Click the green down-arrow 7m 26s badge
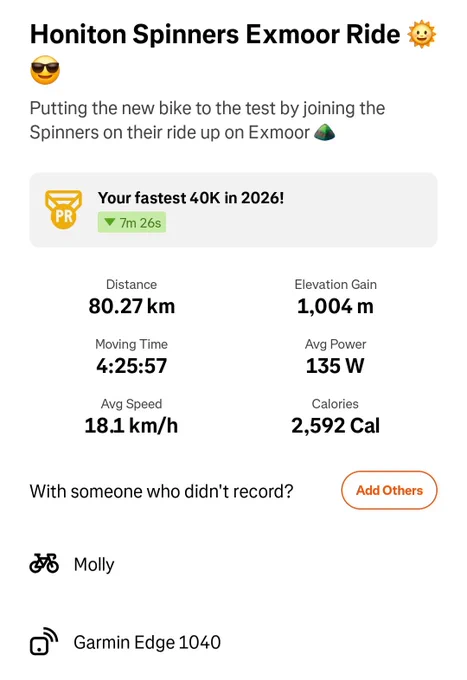 pos(132,222)
